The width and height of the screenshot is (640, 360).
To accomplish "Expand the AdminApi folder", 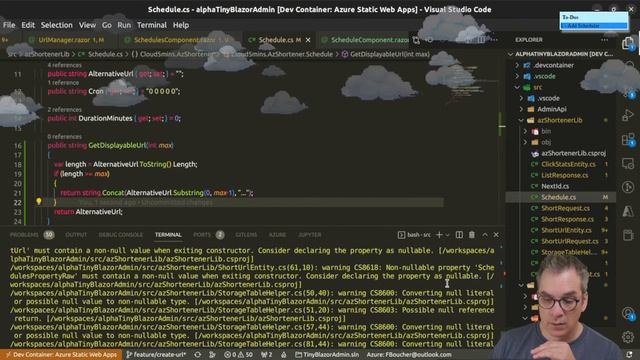I will [x=521, y=109].
